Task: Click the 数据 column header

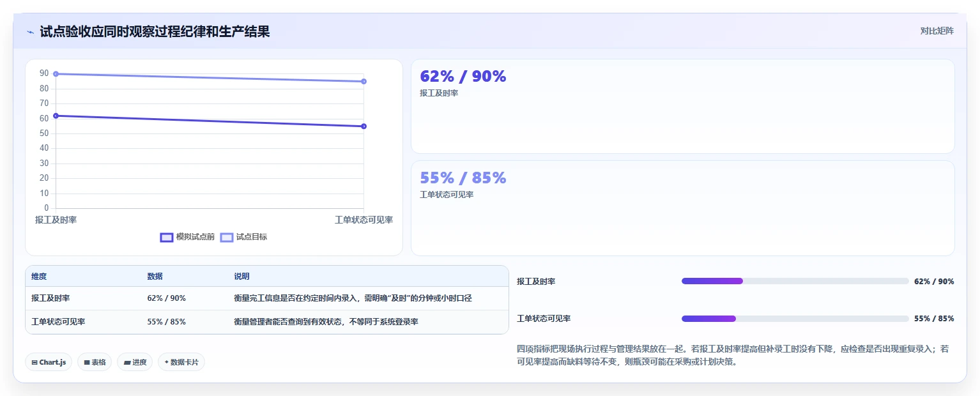Action: [155, 277]
